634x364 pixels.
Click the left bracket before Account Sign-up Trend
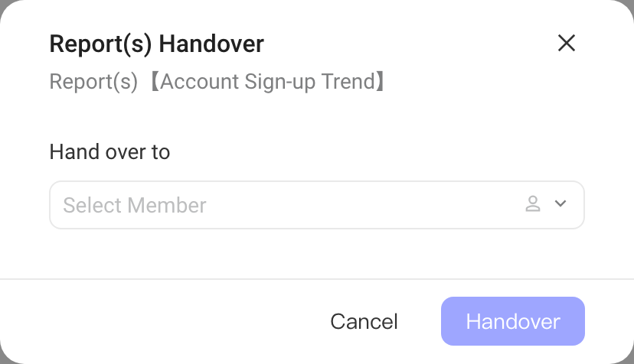click(x=155, y=82)
